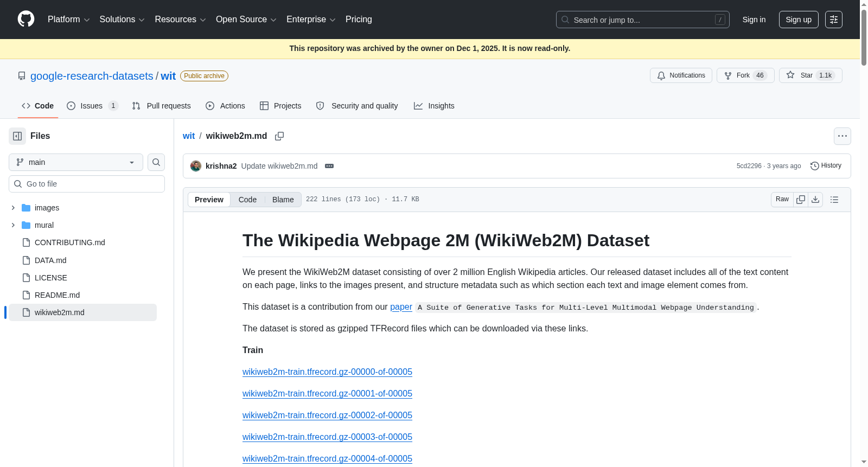Download wikiweb2m-train.tfrecord.gz-00002-of-00005
868x467 pixels.
pyautogui.click(x=327, y=415)
